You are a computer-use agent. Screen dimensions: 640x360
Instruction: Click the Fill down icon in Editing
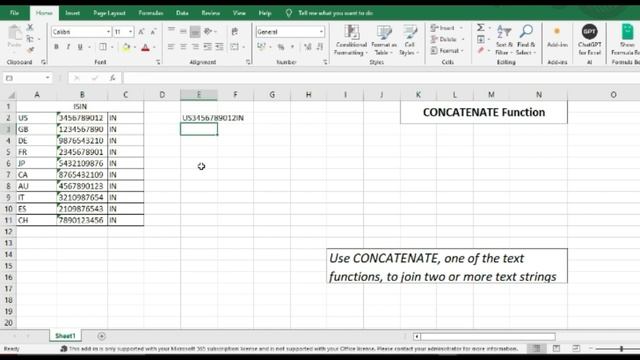(x=481, y=39)
